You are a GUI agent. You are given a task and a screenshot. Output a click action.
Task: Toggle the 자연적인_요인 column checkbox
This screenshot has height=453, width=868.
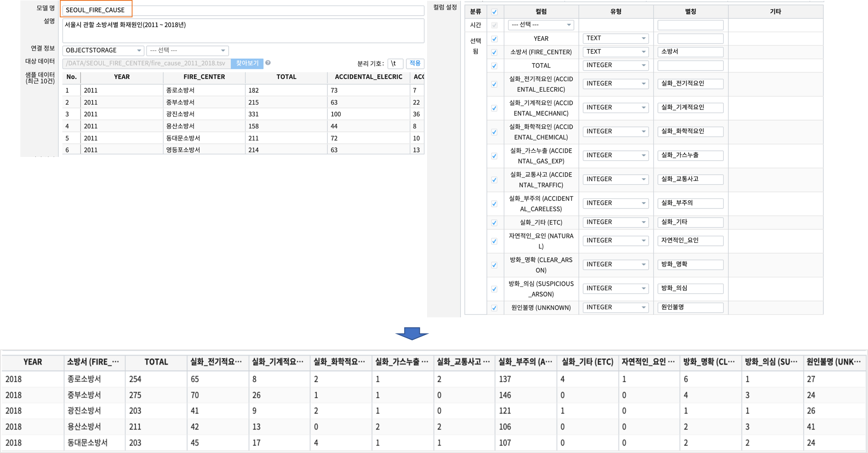pos(494,241)
